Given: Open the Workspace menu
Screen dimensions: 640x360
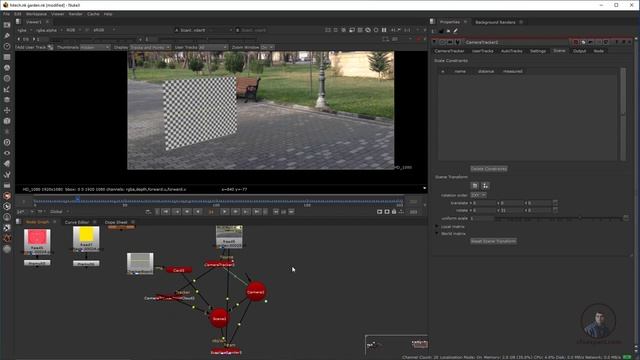Looking at the screenshot, I should tap(36, 14).
